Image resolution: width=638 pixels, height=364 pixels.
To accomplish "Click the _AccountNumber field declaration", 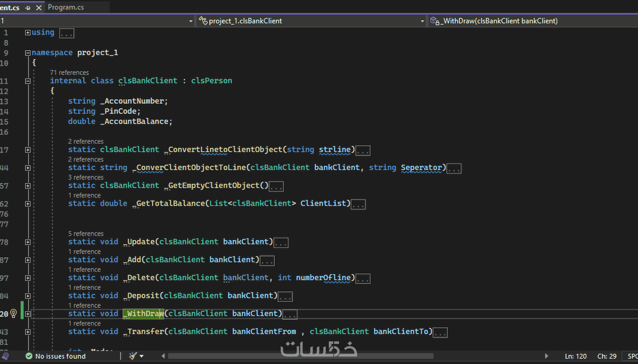I will click(134, 101).
